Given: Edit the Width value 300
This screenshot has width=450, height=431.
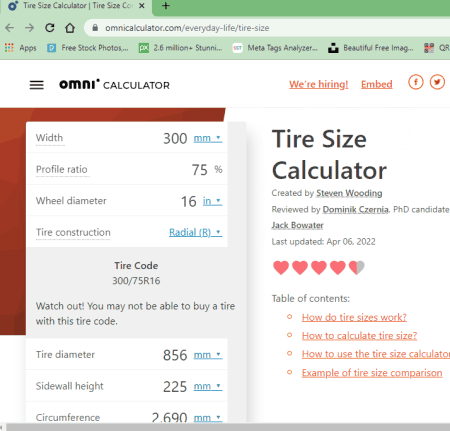Looking at the screenshot, I should tap(175, 138).
